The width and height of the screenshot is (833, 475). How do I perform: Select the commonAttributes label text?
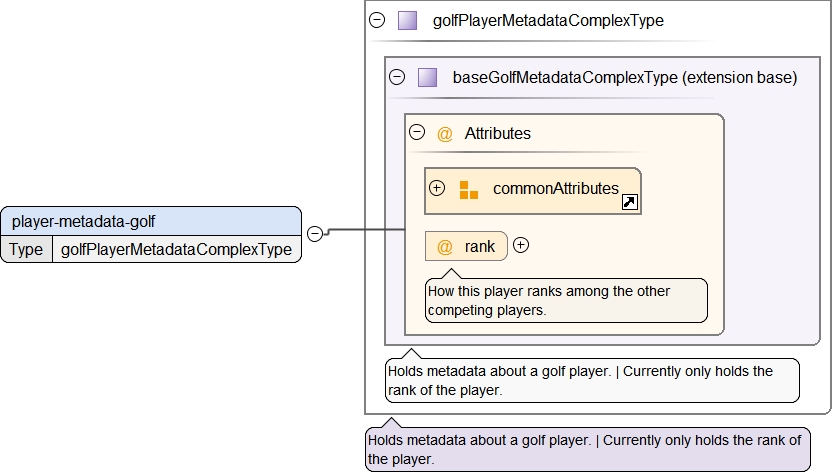pos(555,189)
